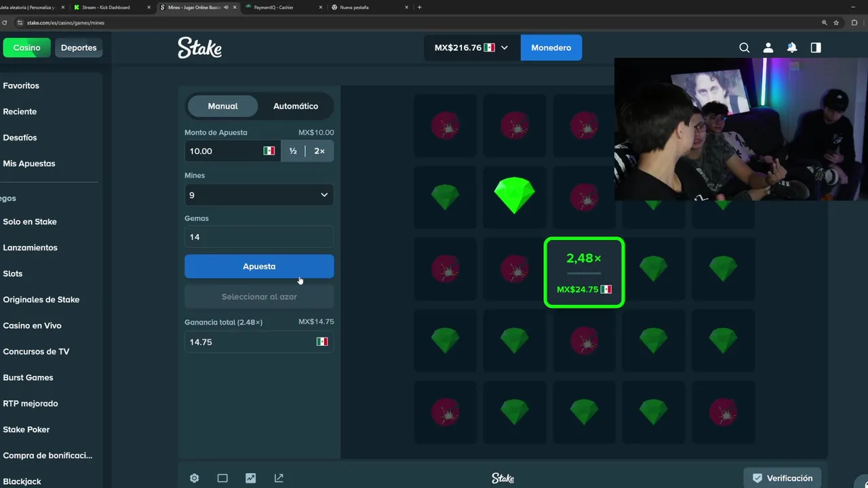Image resolution: width=868 pixels, height=488 pixels.
Task: Click the pop-out game icon
Action: pyautogui.click(x=279, y=478)
